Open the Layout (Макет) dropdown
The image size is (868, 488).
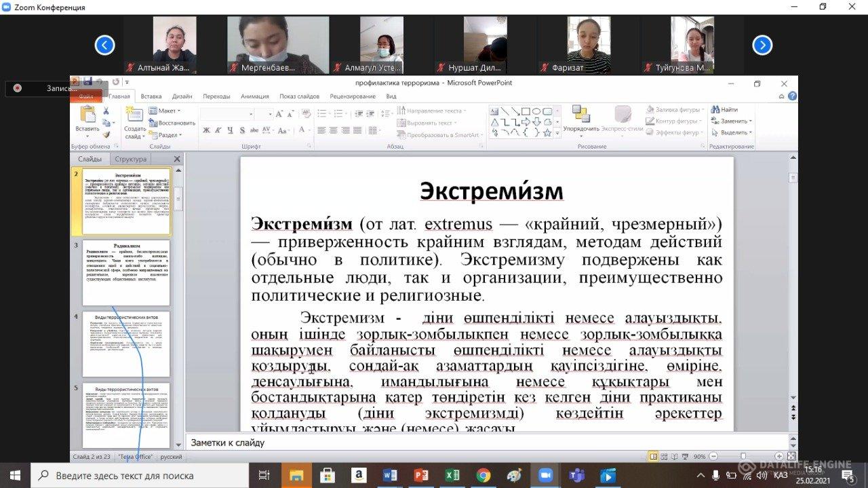[165, 111]
